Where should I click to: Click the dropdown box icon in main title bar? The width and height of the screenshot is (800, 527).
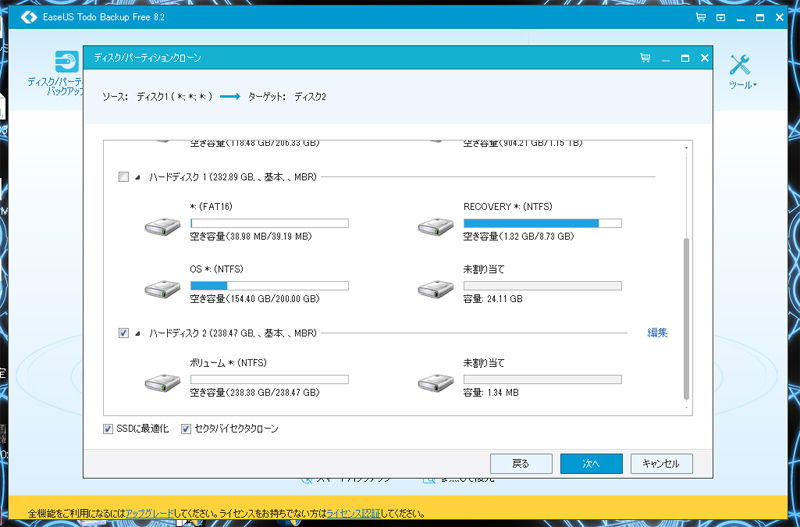pyautogui.click(x=720, y=17)
